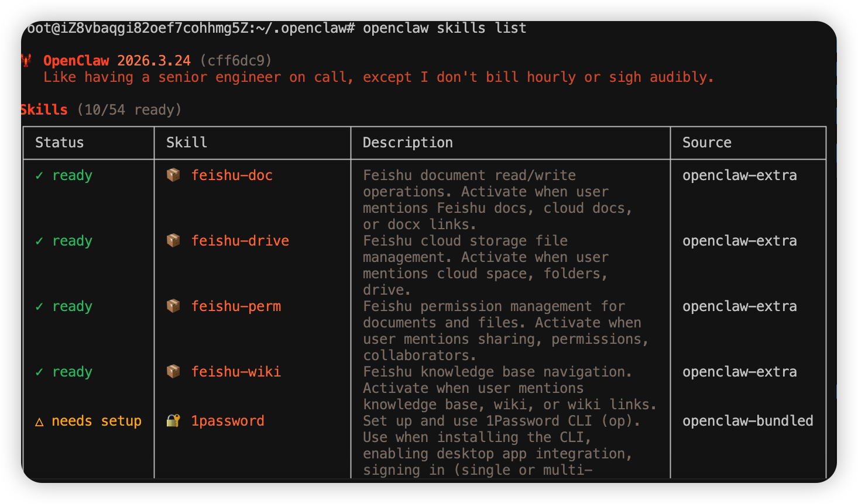Click the Skill column header
The height and width of the screenshot is (504, 858).
coord(186,143)
